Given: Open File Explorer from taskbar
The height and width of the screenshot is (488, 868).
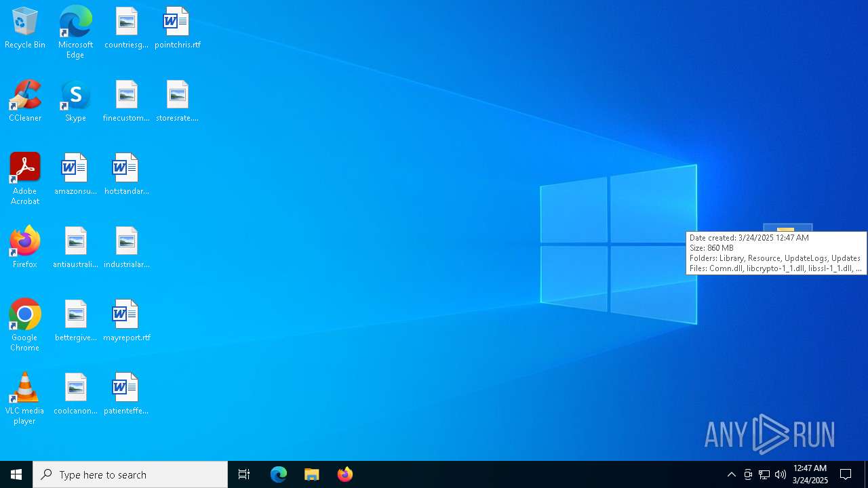Looking at the screenshot, I should pos(312,474).
